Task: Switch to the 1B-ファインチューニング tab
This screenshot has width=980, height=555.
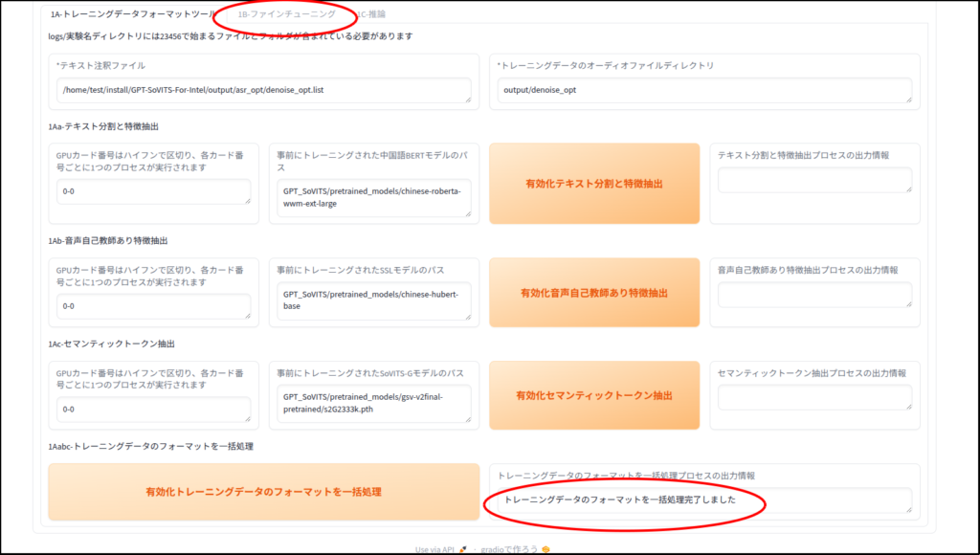Action: point(286,15)
